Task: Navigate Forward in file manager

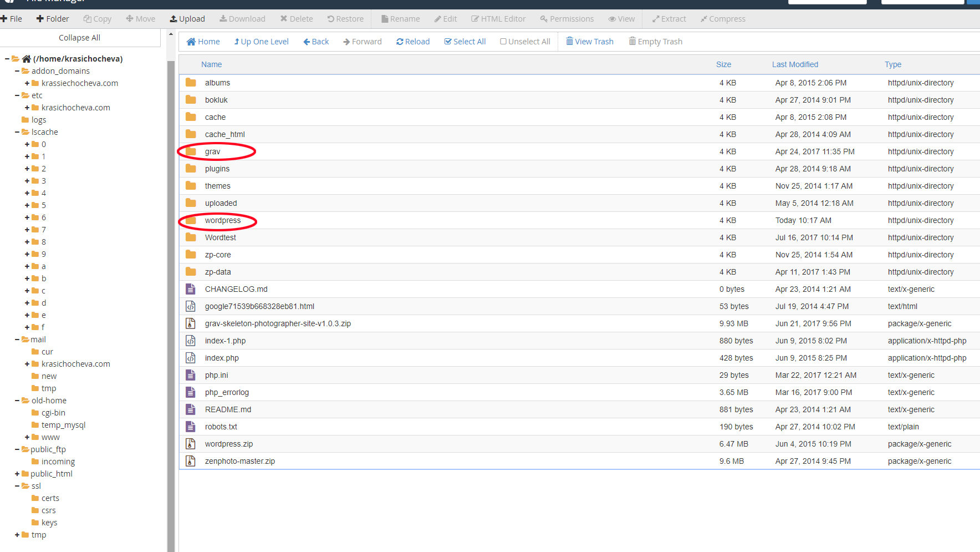Action: coord(363,42)
